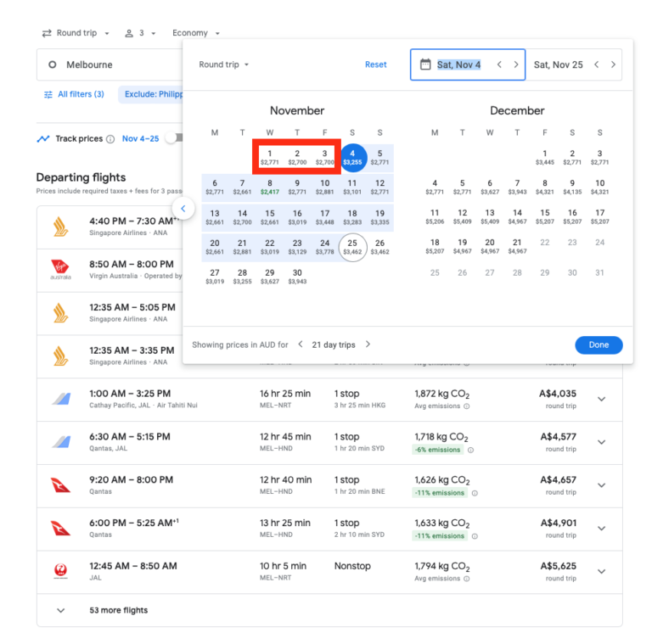Click the Done button
652x644 pixels.
599,345
